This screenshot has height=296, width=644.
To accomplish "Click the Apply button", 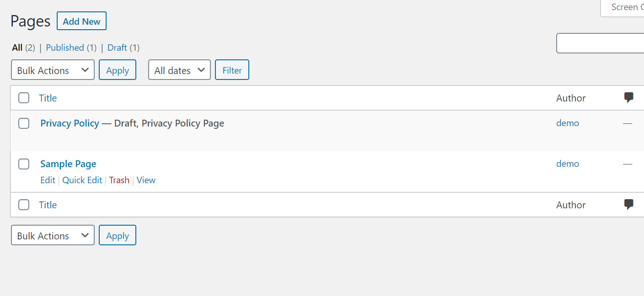I will pyautogui.click(x=118, y=69).
